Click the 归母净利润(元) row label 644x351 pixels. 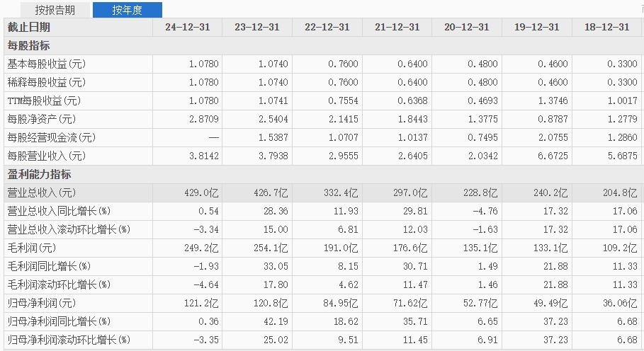[x=41, y=303]
